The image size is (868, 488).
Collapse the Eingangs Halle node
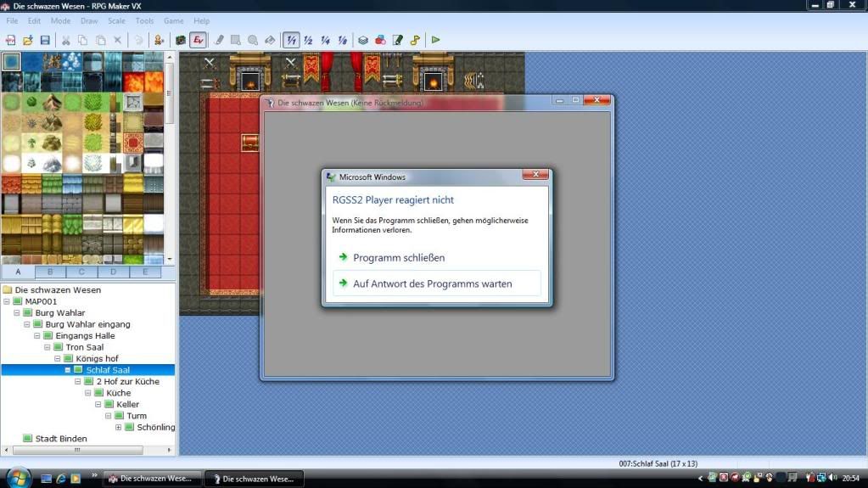coord(37,336)
